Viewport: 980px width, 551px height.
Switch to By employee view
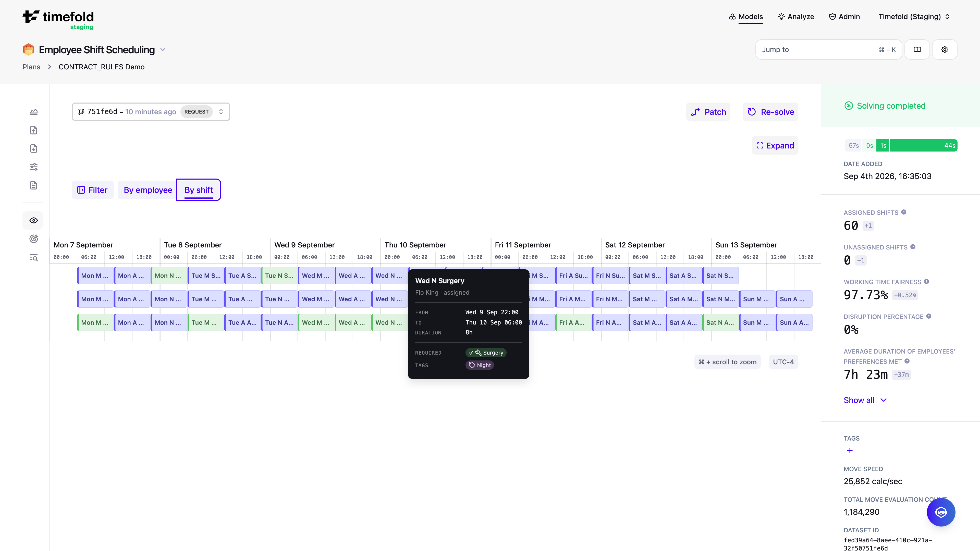click(148, 190)
